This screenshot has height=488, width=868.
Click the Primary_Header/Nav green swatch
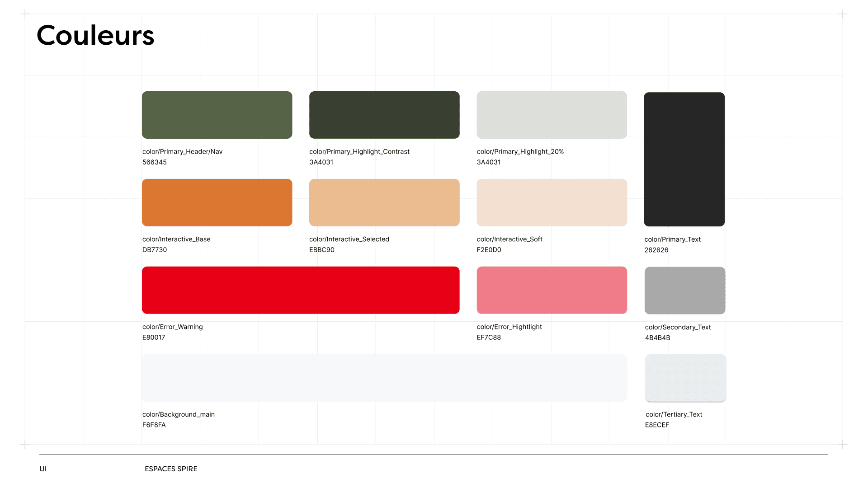[x=217, y=115]
